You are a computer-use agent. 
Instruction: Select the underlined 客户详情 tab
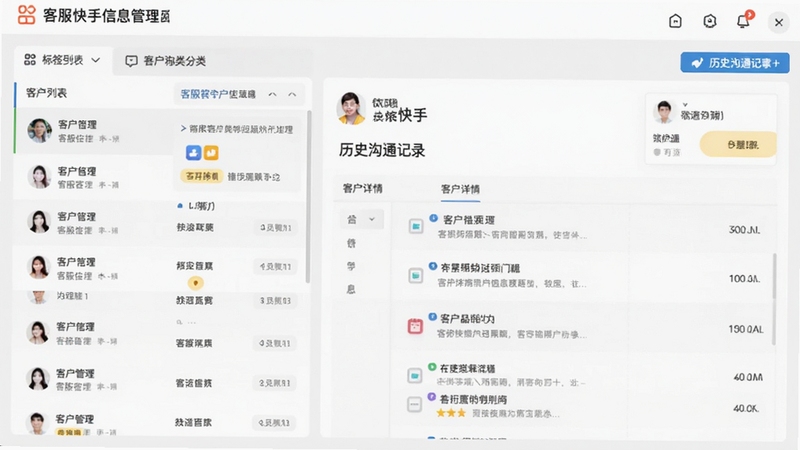(x=460, y=190)
